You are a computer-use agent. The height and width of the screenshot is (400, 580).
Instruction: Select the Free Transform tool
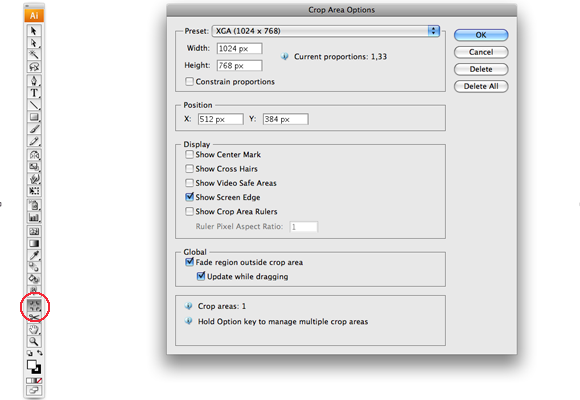[34, 191]
